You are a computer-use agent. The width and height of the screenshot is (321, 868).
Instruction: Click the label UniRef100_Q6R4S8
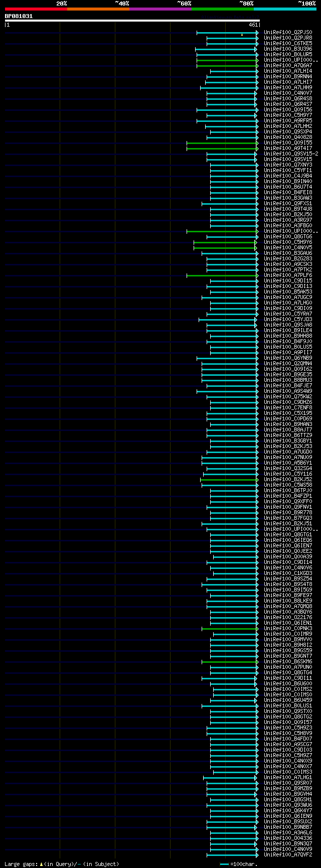[288, 98]
